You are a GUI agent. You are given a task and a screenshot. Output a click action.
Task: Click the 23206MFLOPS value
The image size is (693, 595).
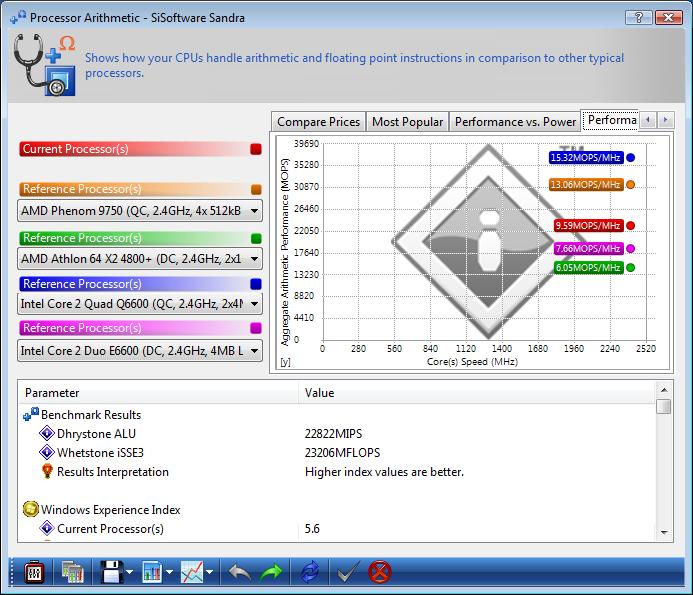click(343, 453)
